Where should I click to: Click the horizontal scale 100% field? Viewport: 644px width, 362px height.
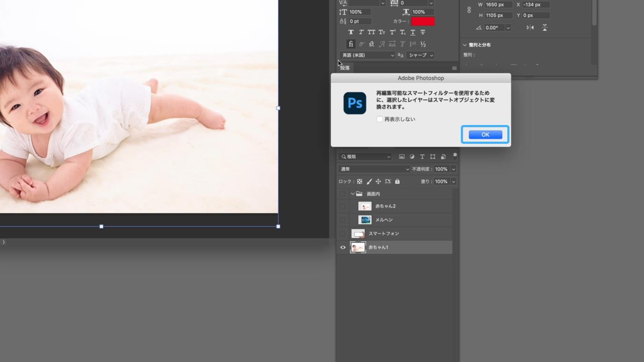click(423, 12)
